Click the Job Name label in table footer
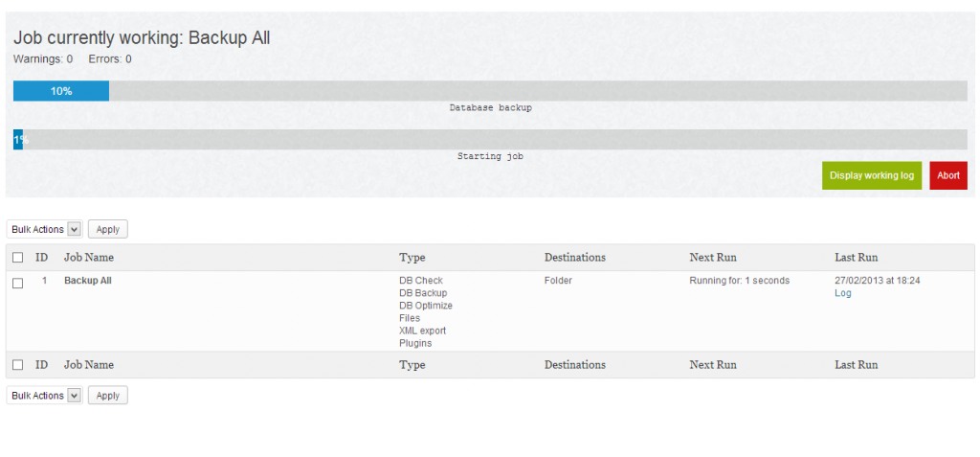Screen dimensions: 980x457 click(x=89, y=365)
